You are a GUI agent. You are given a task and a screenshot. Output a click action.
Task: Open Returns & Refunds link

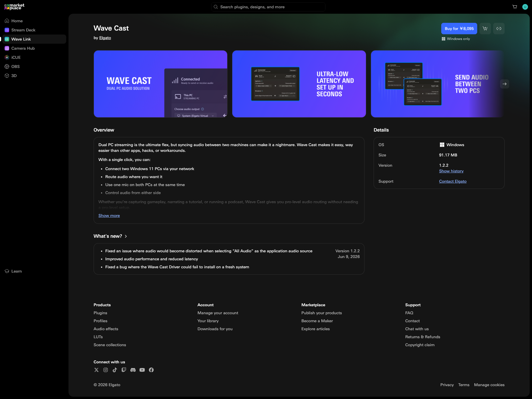(x=423, y=337)
